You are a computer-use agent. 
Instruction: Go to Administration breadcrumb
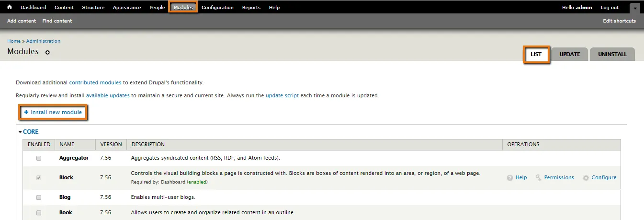[43, 41]
